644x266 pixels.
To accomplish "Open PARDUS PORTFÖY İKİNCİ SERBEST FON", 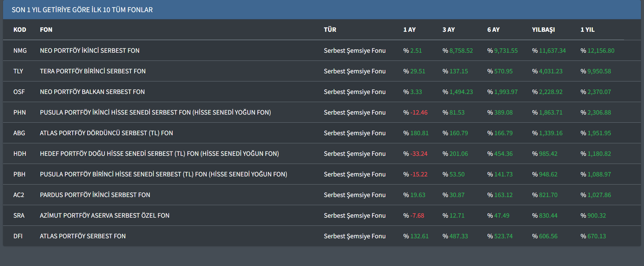I will (95, 195).
